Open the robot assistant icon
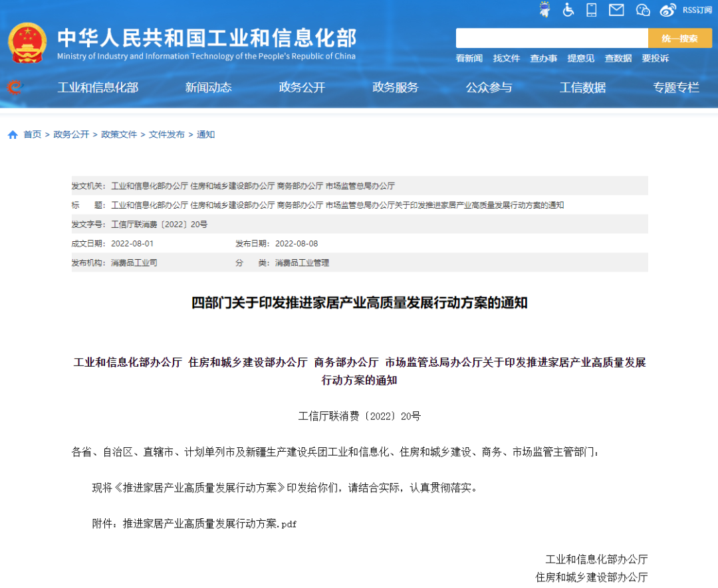This screenshot has height=588, width=718. click(x=544, y=10)
